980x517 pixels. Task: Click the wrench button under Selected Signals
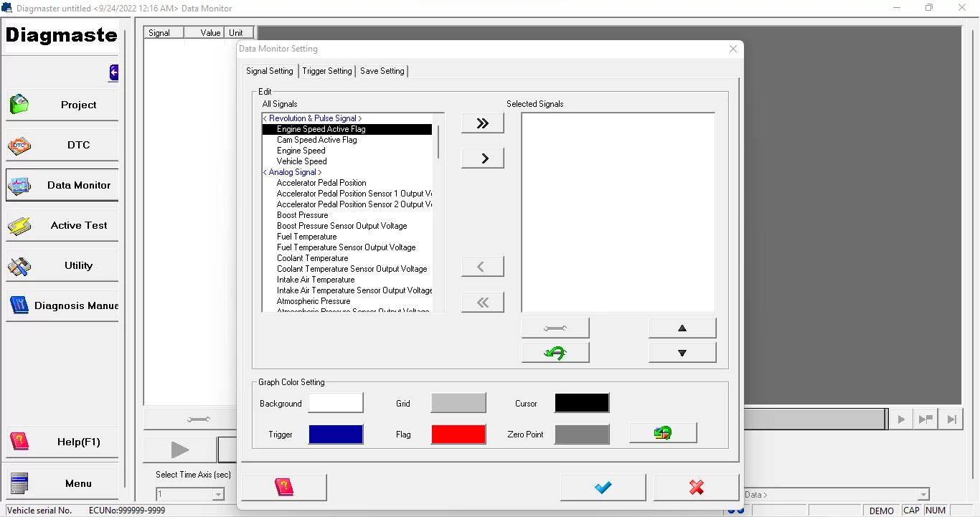coord(555,328)
